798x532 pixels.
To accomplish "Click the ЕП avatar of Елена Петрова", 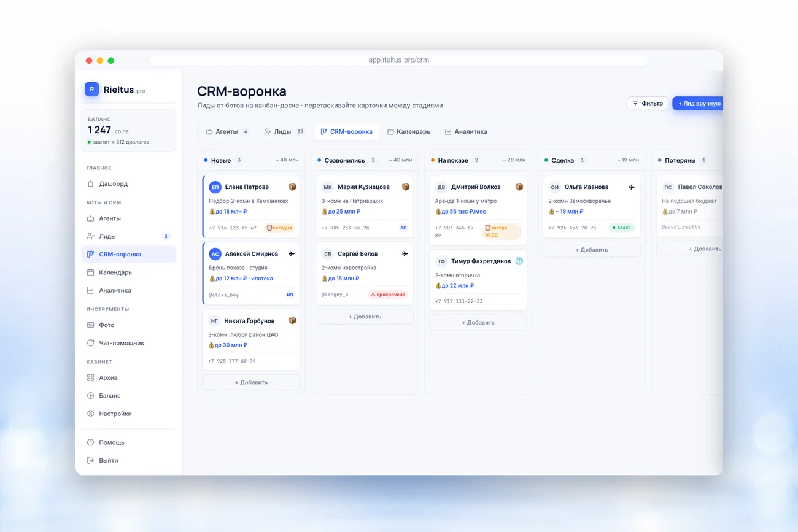I will [215, 187].
